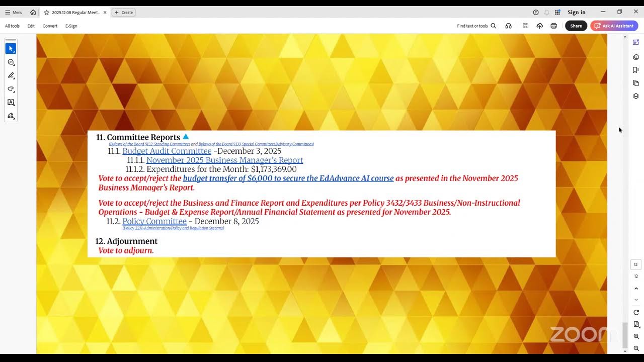The image size is (644, 362).
Task: Click the date text 'December 3, 2025'
Action: (249, 151)
